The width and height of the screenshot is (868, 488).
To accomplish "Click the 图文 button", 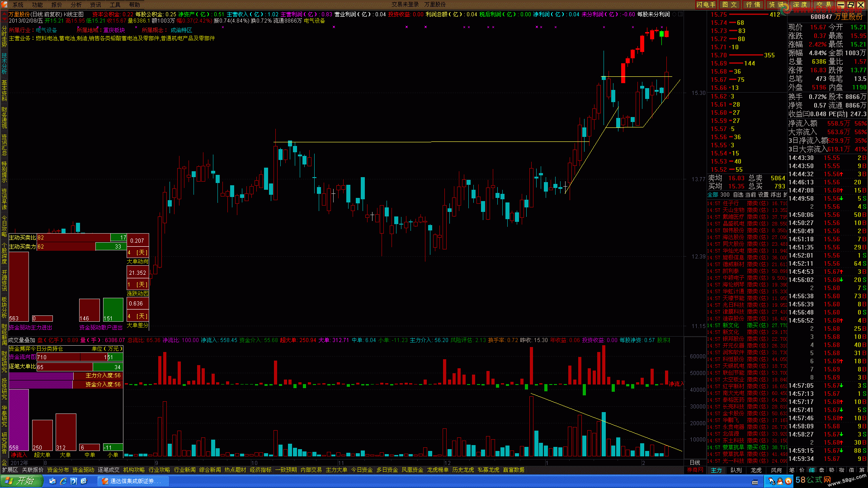I will click(730, 5).
